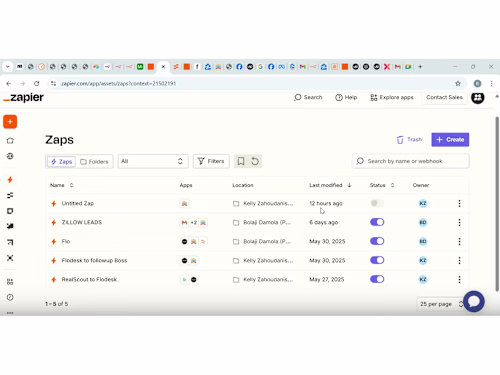The image size is (500, 375).
Task: Open row menu for RealScout to Flodesk
Action: [x=459, y=279]
